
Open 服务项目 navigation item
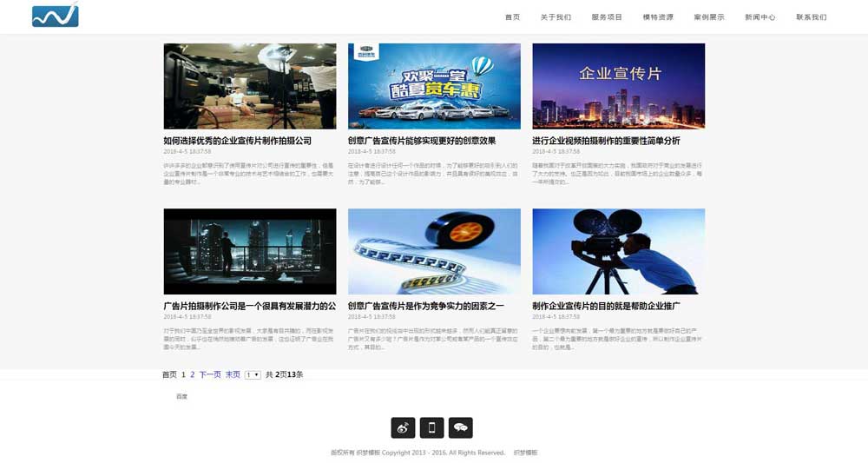point(607,17)
